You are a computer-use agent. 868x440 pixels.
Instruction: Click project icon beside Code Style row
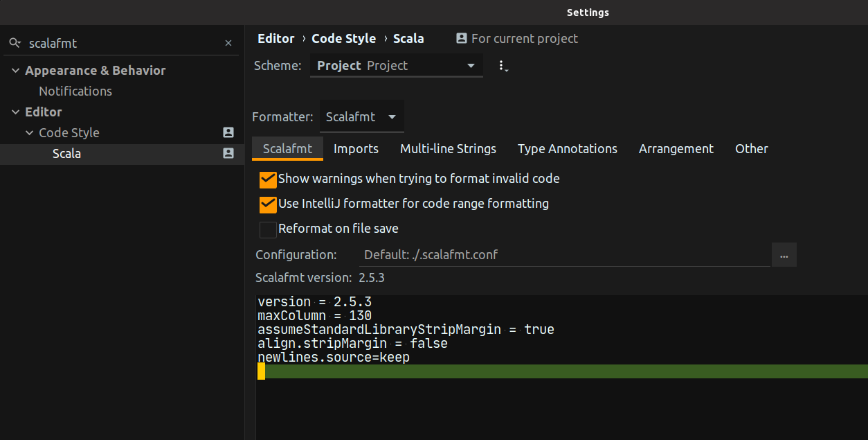tap(228, 132)
